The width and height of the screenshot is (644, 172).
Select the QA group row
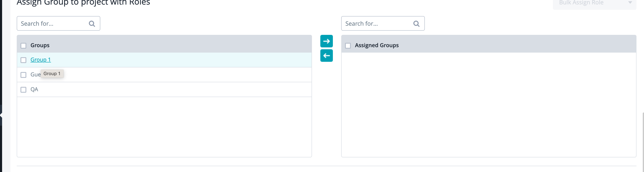(x=34, y=89)
